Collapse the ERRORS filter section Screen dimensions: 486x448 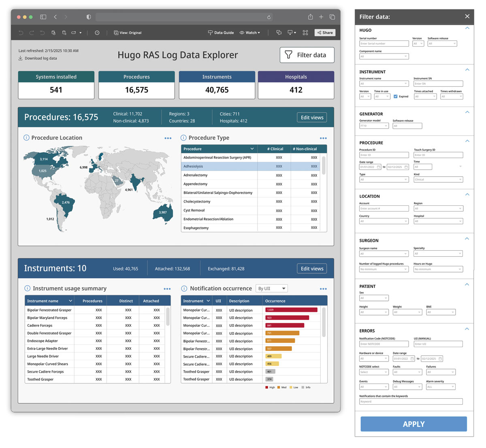tap(467, 329)
